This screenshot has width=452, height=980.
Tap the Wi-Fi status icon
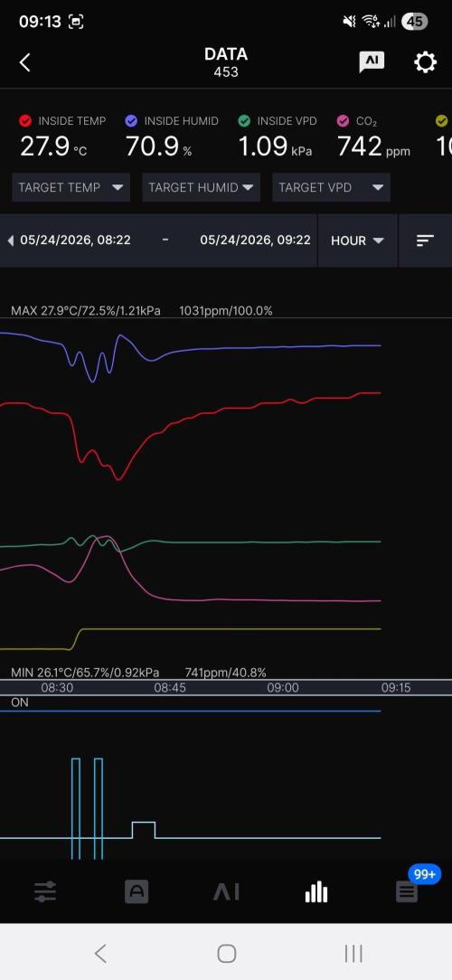371,22
